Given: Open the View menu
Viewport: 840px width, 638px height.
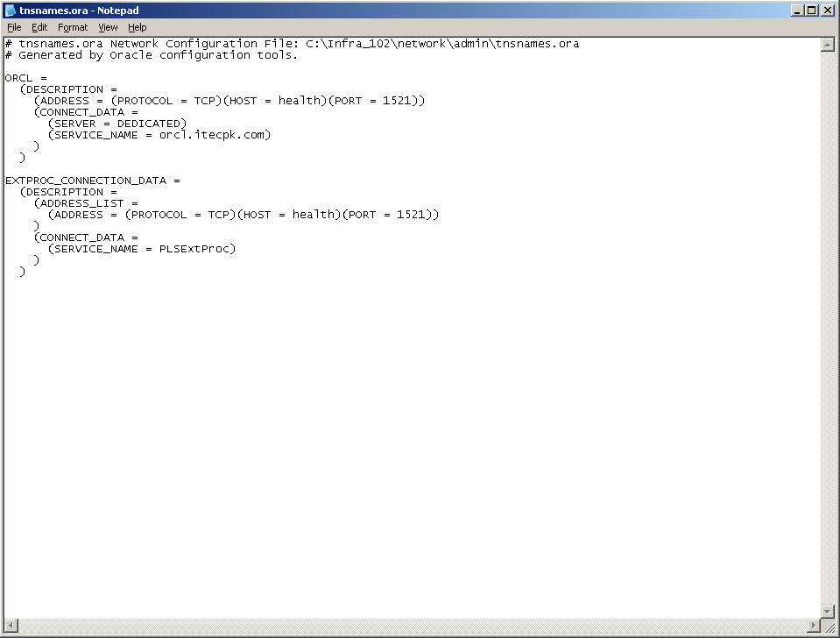Looking at the screenshot, I should pyautogui.click(x=108, y=27).
